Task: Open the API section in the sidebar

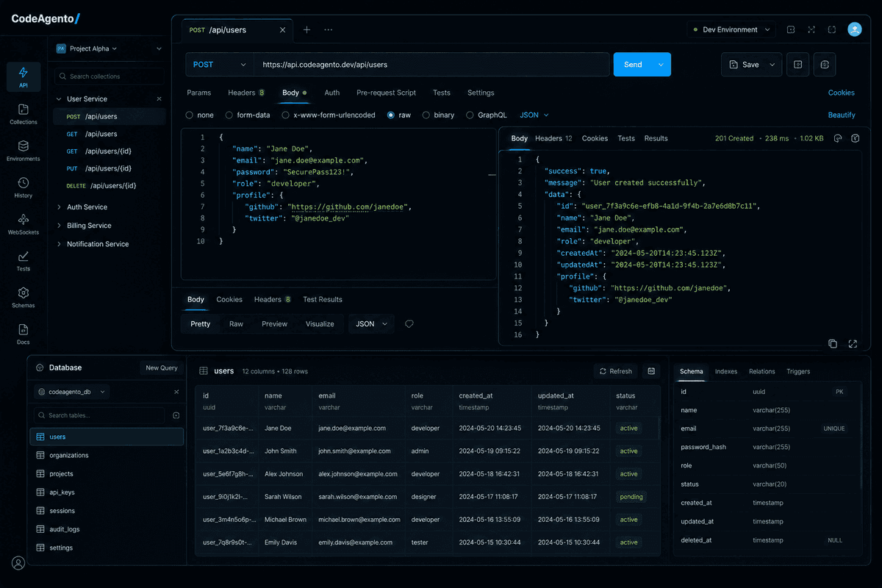Action: click(23, 76)
